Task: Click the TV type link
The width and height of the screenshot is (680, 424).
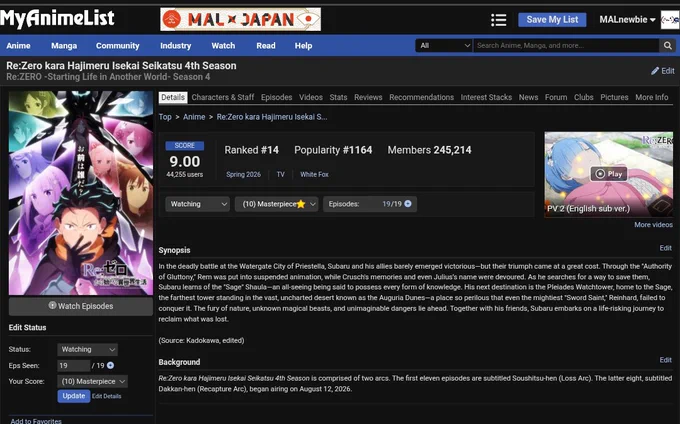Action: point(281,174)
